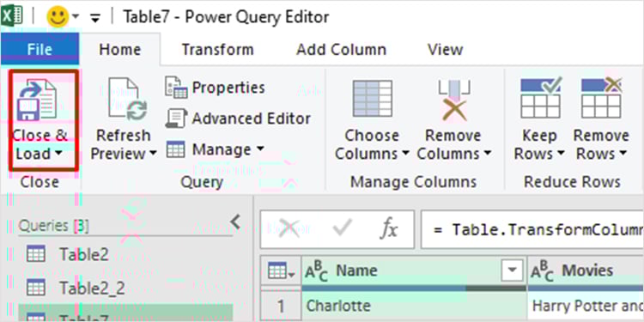Click the Choose Columns icon
The height and width of the screenshot is (322, 644).
point(372,99)
